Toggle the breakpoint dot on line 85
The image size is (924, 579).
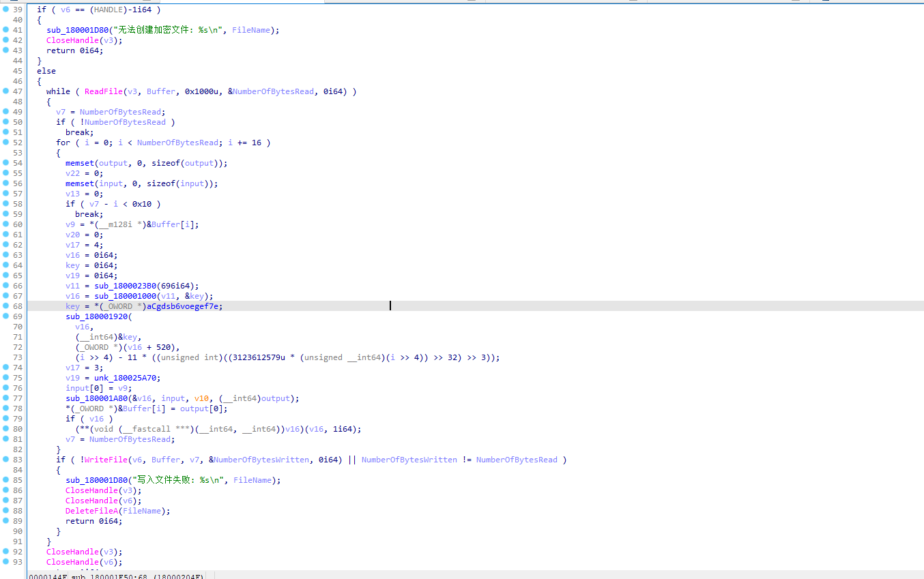tap(5, 479)
